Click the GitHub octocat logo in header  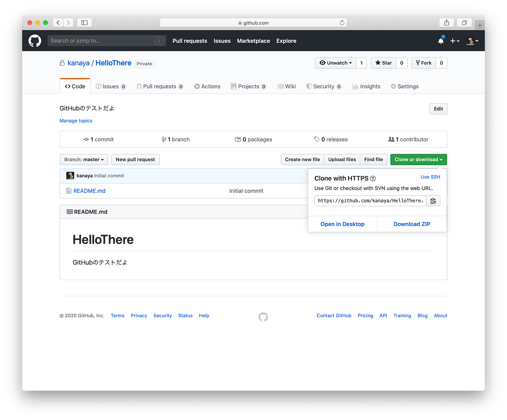pos(35,41)
